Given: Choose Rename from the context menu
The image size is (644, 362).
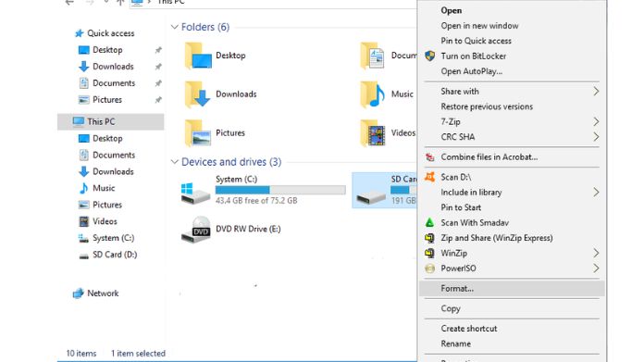Looking at the screenshot, I should click(x=512, y=343).
